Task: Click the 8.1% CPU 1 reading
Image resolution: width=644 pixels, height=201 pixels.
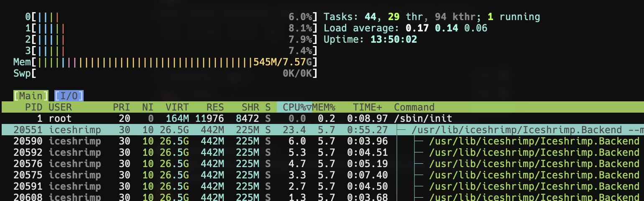Action: point(300,28)
